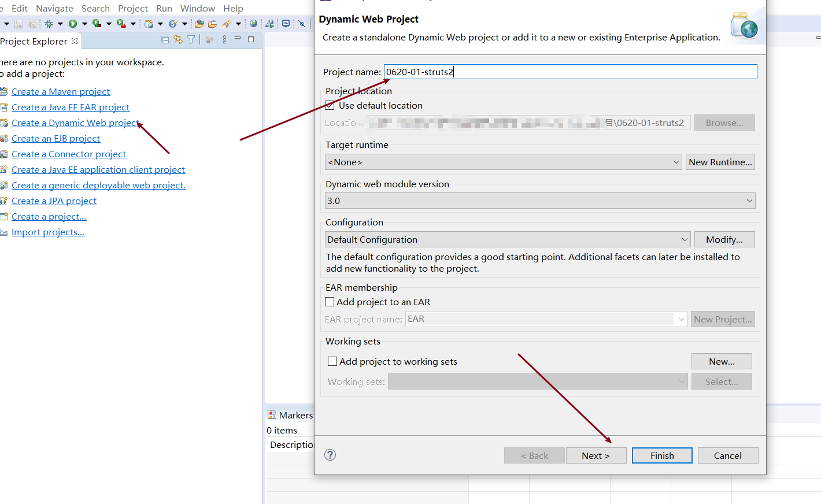Open the Navigate menu
Image resolution: width=821 pixels, height=504 pixels.
coord(54,8)
